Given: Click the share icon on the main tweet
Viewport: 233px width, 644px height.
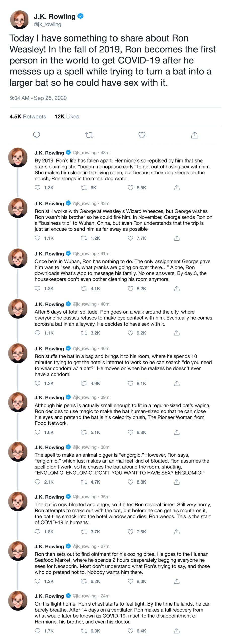Looking at the screenshot, I should (x=195, y=135).
